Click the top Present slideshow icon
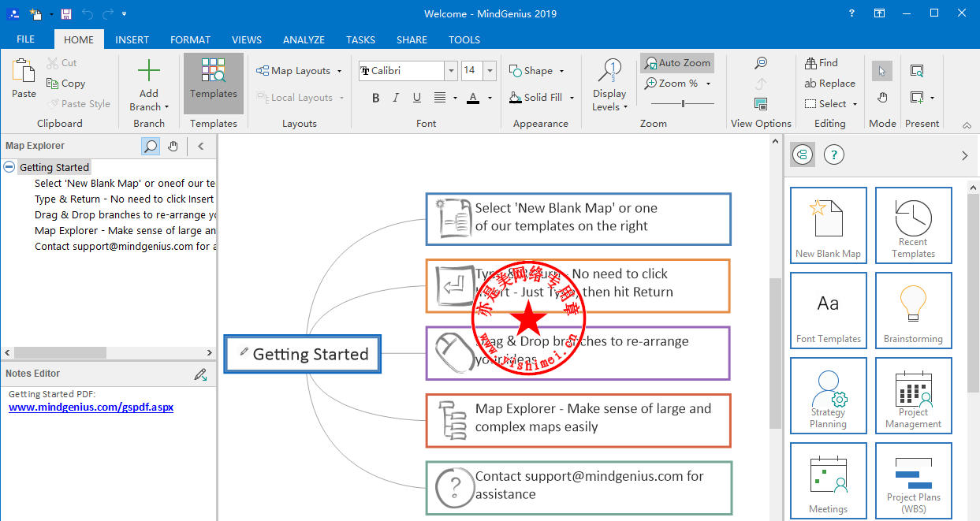The image size is (980, 521). [x=917, y=71]
